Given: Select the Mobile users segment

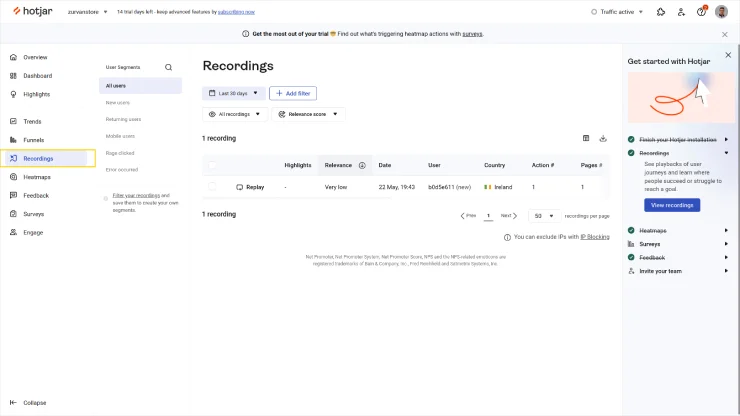Looking at the screenshot, I should pos(120,136).
